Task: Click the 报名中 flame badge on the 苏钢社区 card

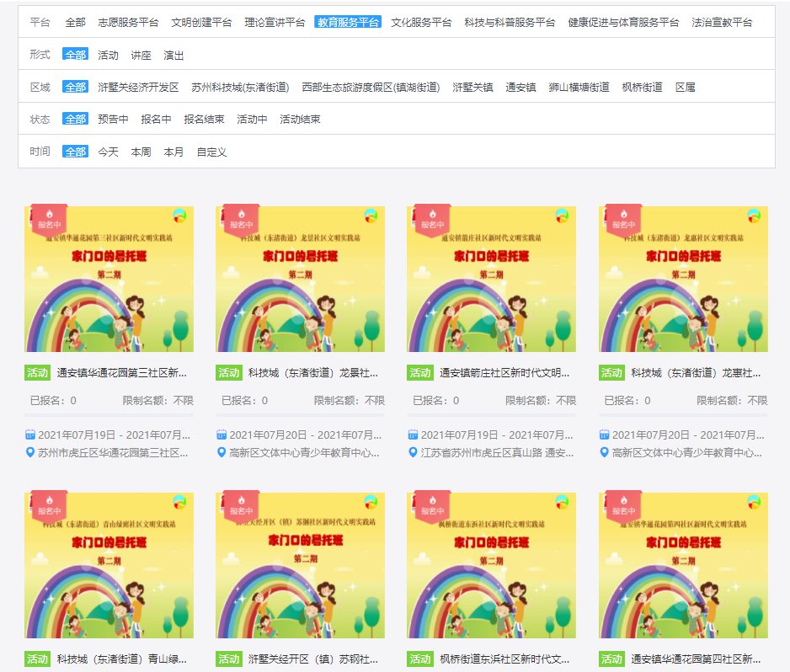Action: pyautogui.click(x=240, y=504)
